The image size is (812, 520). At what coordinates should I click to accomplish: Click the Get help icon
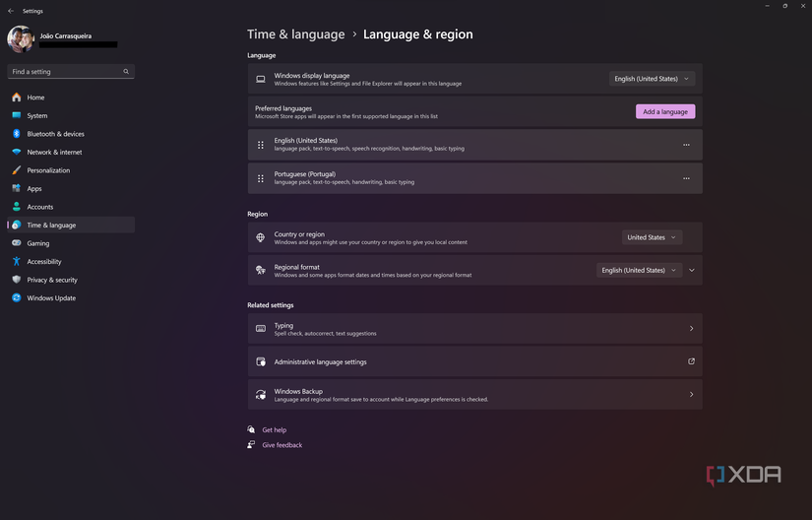click(x=251, y=429)
